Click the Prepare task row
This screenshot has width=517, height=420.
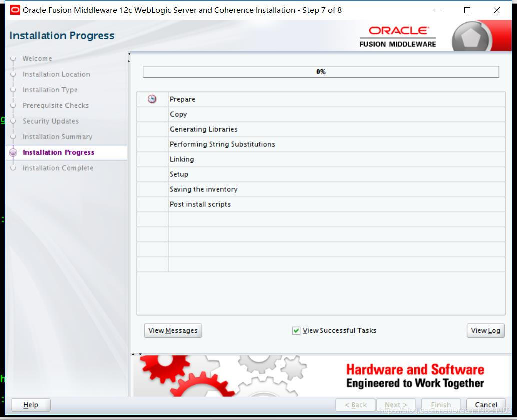pos(321,99)
